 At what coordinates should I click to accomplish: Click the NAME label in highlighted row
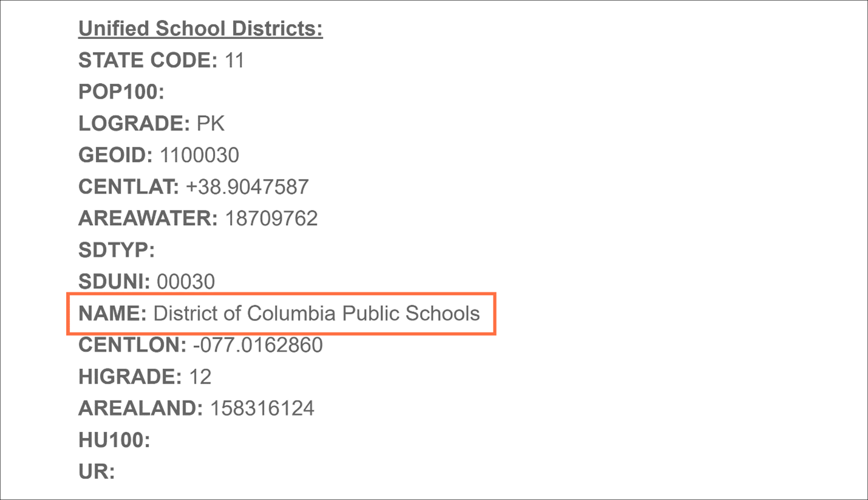[112, 313]
